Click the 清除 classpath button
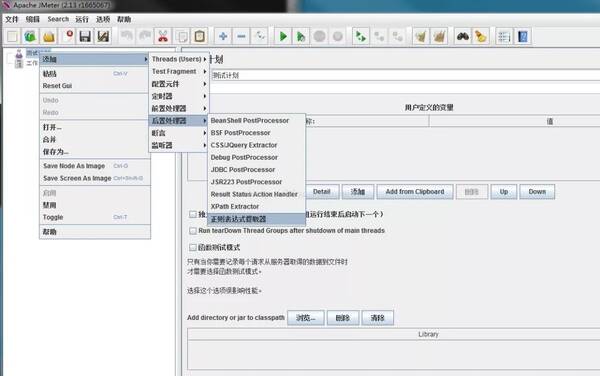Viewport: 600px width, 376px height. click(x=377, y=318)
